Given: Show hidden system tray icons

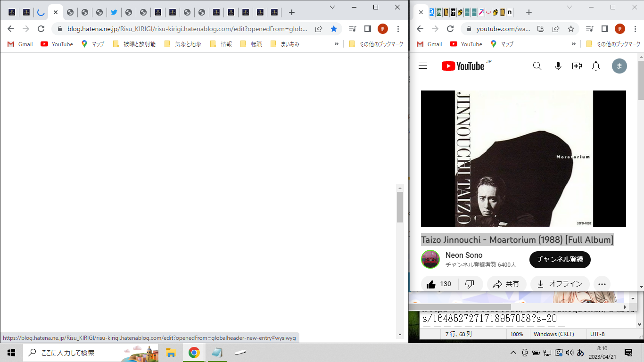Looking at the screenshot, I should pos(513,353).
